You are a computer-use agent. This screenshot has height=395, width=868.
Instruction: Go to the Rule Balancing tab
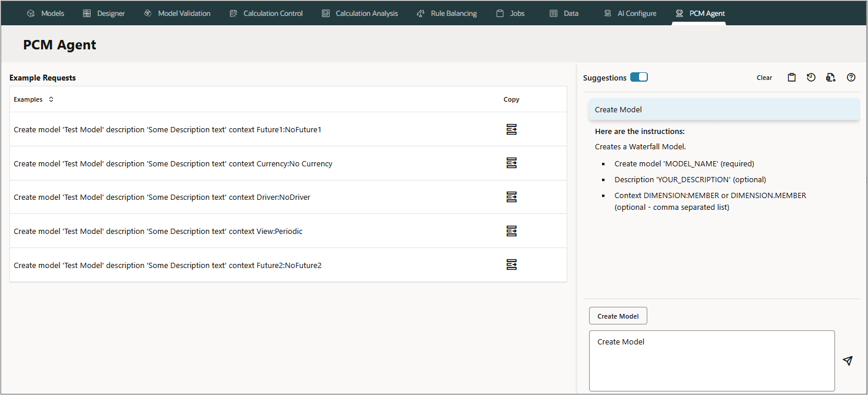click(x=447, y=13)
